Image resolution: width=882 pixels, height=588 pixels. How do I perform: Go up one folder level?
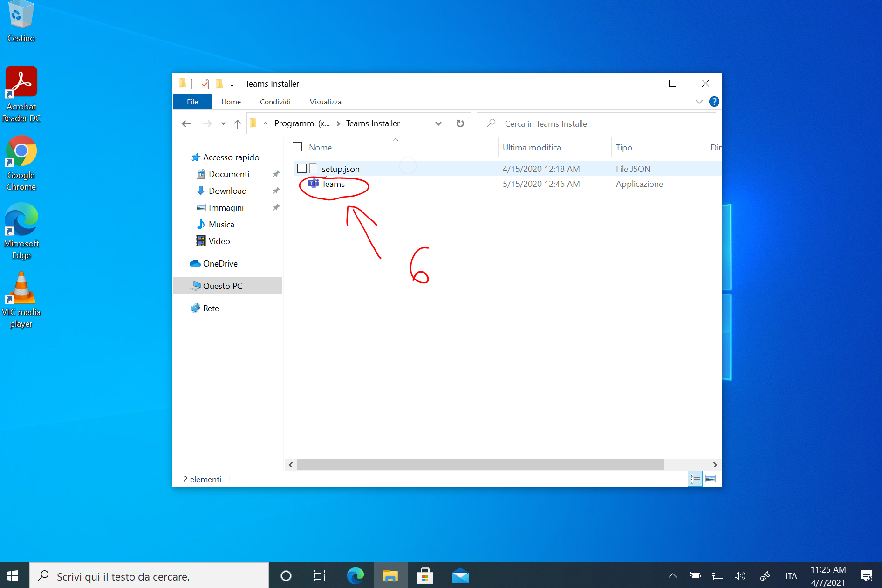(x=238, y=123)
